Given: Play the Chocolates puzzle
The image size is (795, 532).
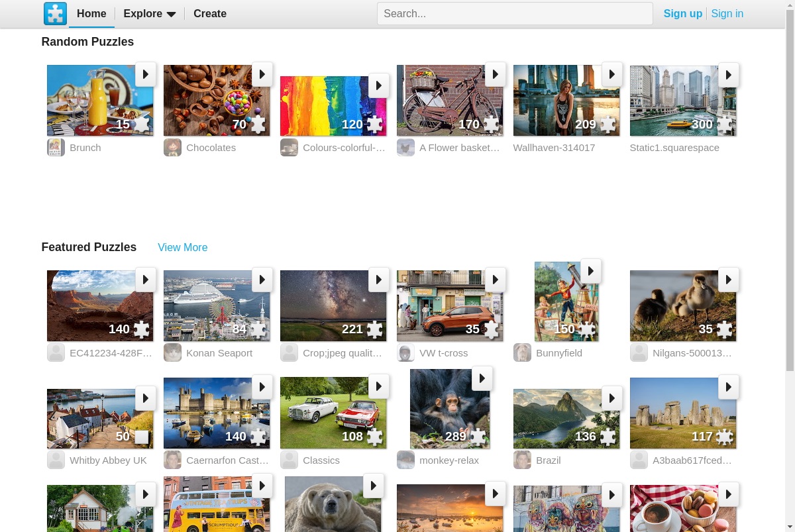Looking at the screenshot, I should pos(262,74).
